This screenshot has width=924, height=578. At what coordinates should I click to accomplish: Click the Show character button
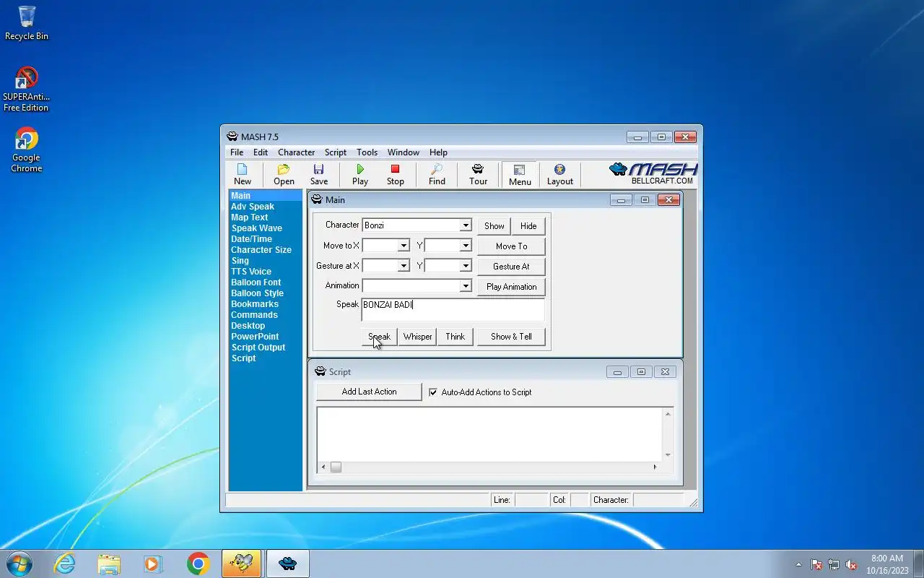(494, 226)
